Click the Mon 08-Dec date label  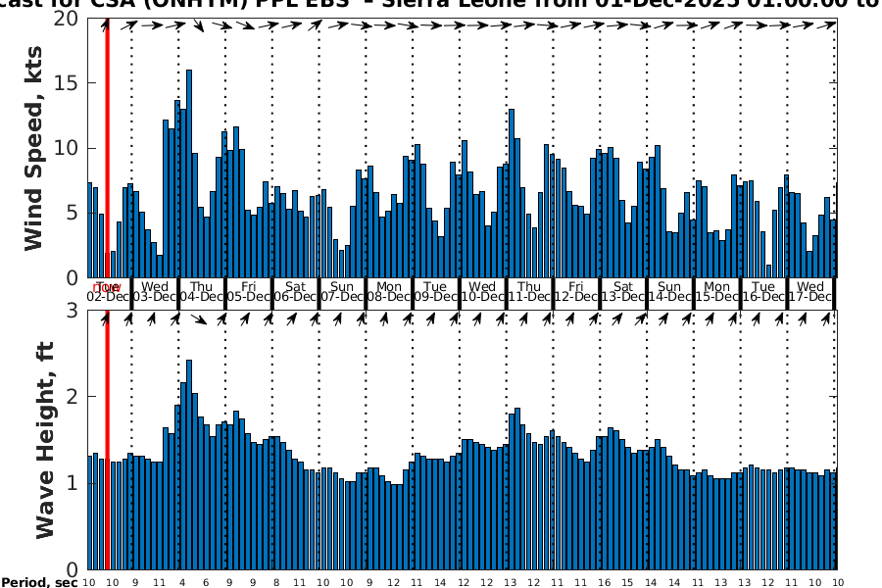[389, 291]
